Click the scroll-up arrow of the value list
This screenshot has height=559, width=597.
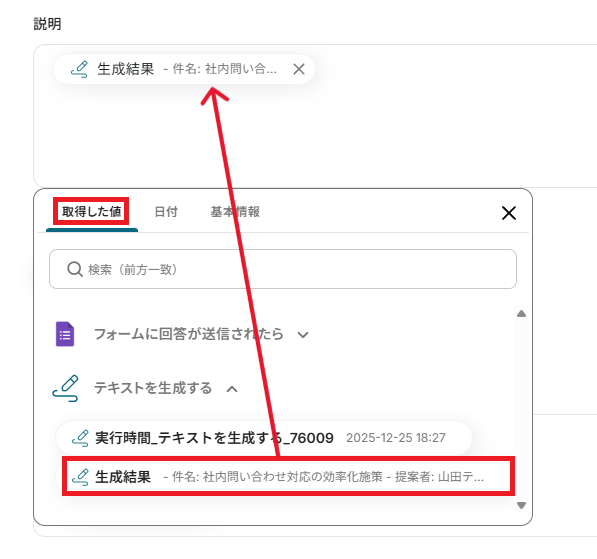[521, 314]
